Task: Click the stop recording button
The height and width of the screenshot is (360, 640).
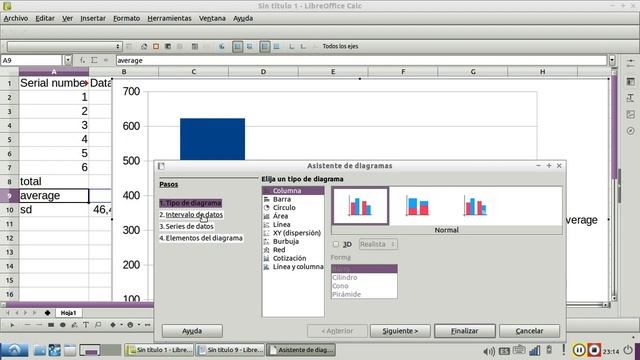Action: pos(594,350)
